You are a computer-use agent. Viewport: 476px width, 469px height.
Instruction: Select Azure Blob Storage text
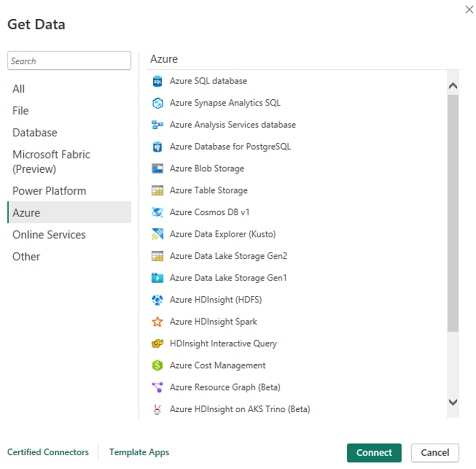pos(207,169)
